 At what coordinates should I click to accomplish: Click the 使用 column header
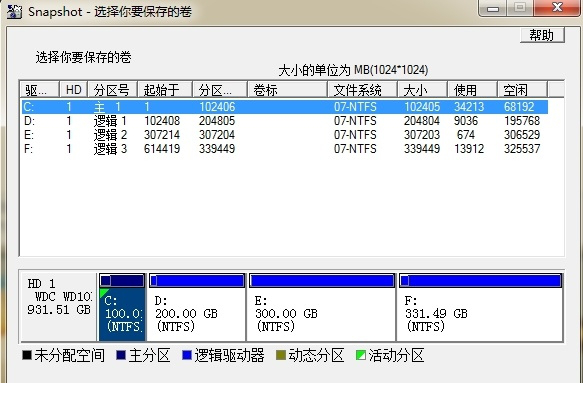(473, 90)
